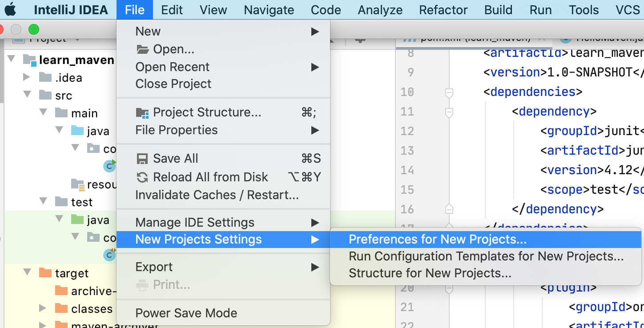
Task: Collapse the learn_maven project root
Action: click(12, 59)
